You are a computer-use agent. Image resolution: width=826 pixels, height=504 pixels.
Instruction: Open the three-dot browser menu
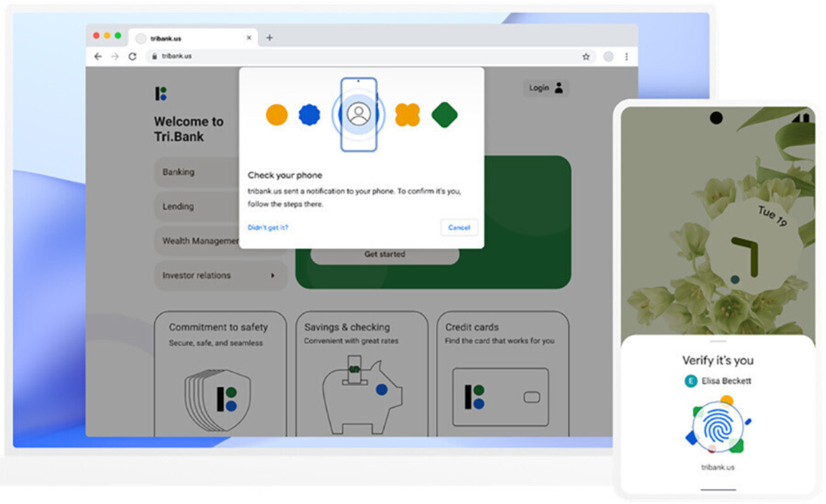627,56
